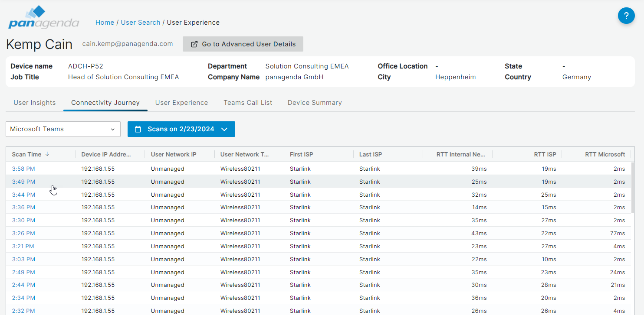
Task: Open the 2:44 PM scan
Action: click(x=23, y=285)
